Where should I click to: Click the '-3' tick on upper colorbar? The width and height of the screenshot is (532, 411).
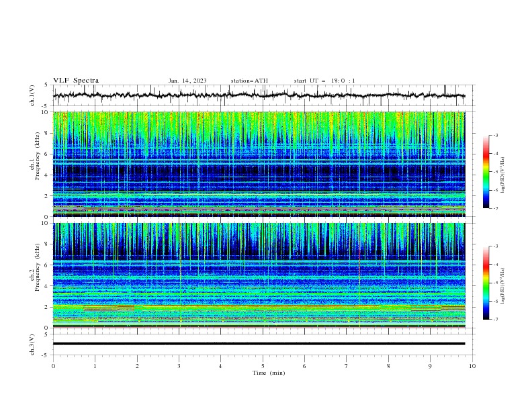tap(495, 135)
